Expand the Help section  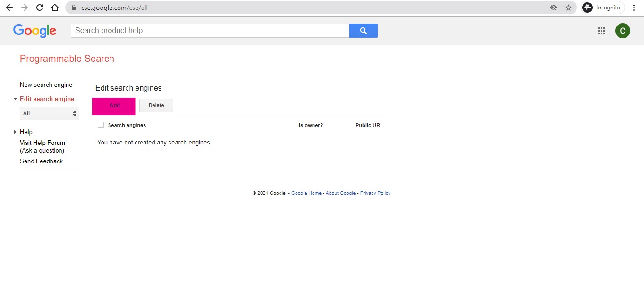click(26, 132)
